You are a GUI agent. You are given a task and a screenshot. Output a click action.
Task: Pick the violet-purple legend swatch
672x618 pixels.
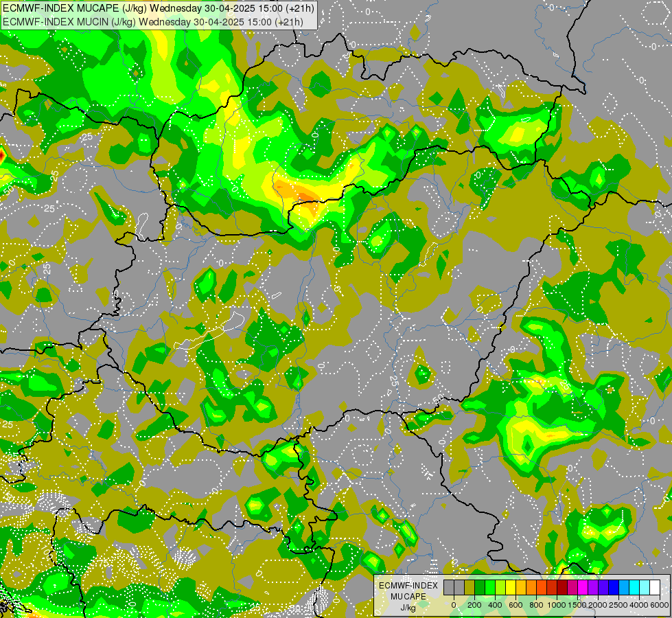tap(593, 587)
